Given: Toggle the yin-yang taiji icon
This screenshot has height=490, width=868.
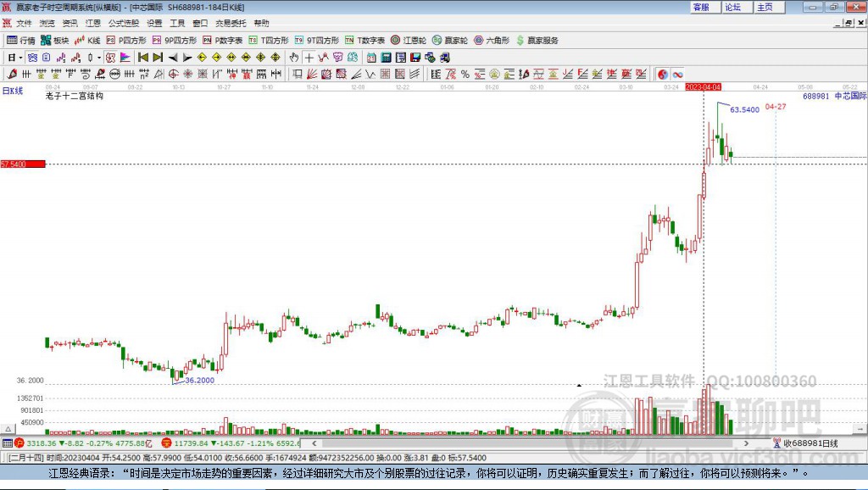Looking at the screenshot, I should [663, 75].
